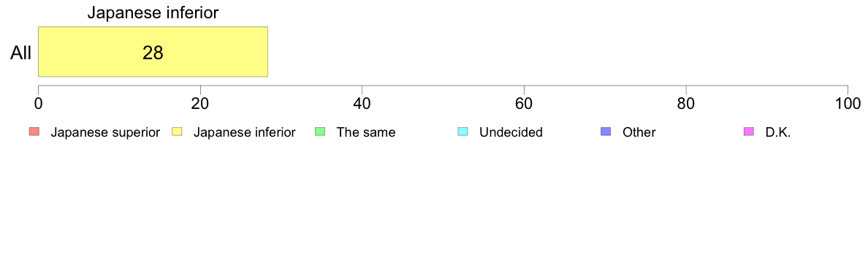Click the 'D.K.' legend label
868x269 pixels.
(x=778, y=132)
